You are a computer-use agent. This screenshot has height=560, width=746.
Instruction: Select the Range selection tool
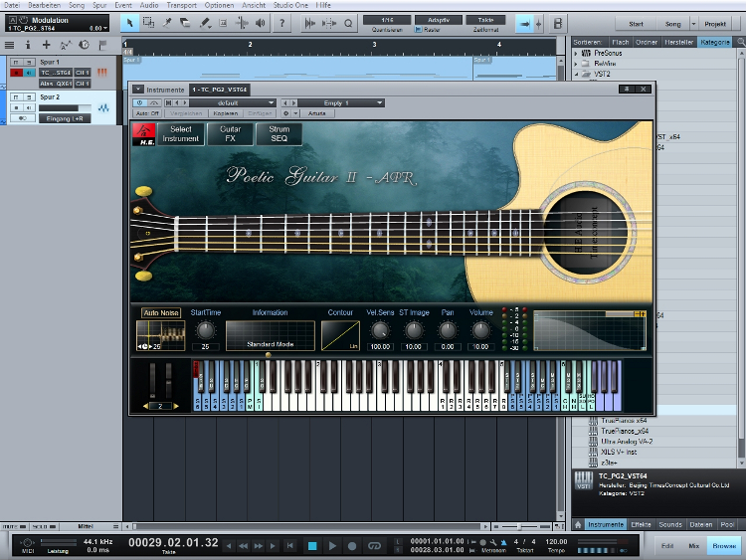[x=148, y=23]
